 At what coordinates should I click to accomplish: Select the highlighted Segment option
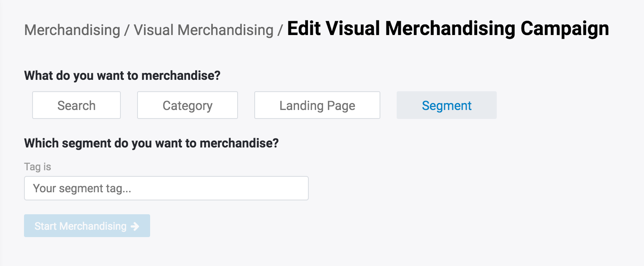(x=446, y=106)
